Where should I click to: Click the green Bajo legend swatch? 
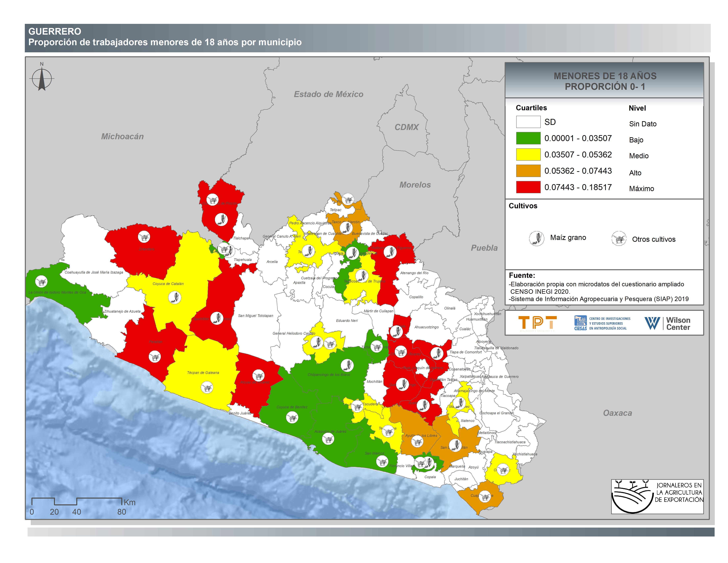coord(528,138)
